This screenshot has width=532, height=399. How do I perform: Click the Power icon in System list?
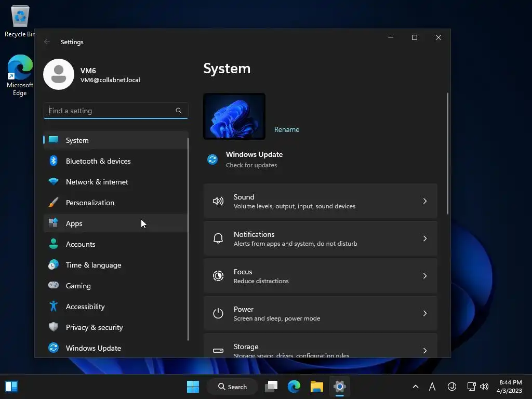218,313
